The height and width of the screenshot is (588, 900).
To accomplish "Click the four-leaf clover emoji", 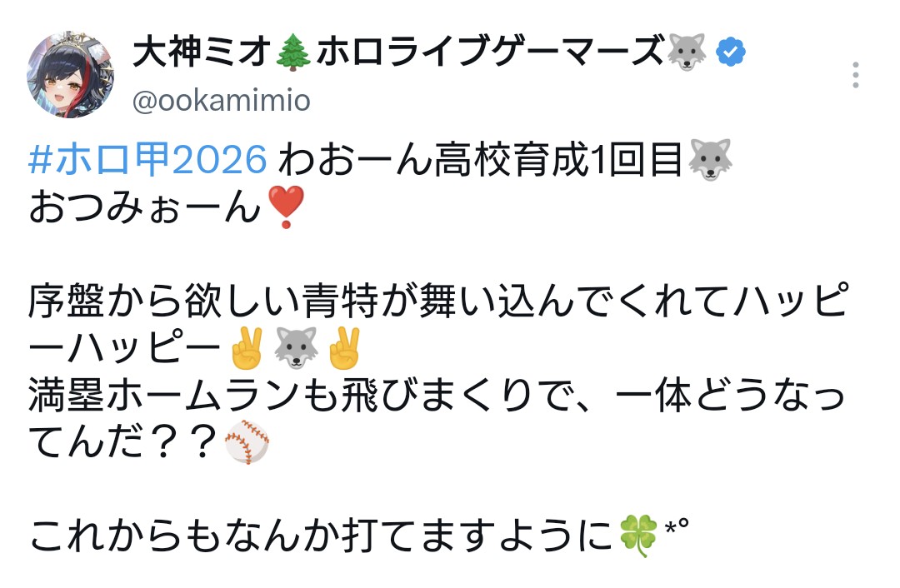I will [638, 536].
